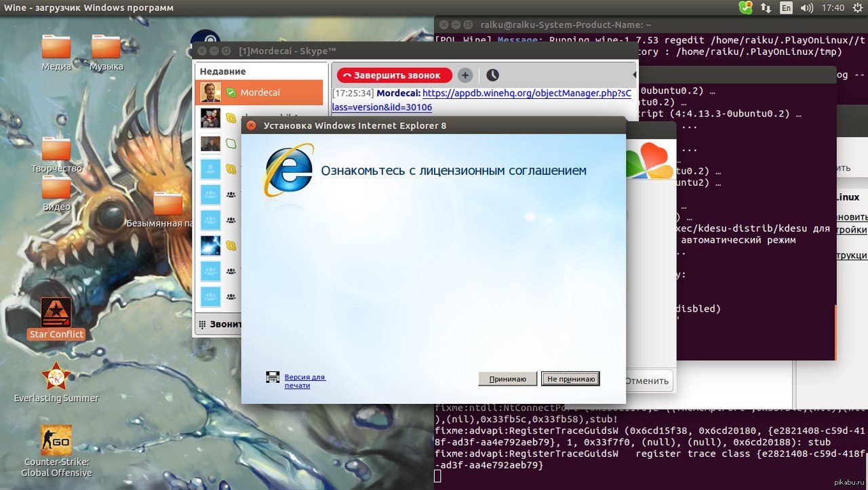Screen dimensions: 868x490
Task: Open the Skype dial pad "Звонить" icon
Action: (201, 324)
